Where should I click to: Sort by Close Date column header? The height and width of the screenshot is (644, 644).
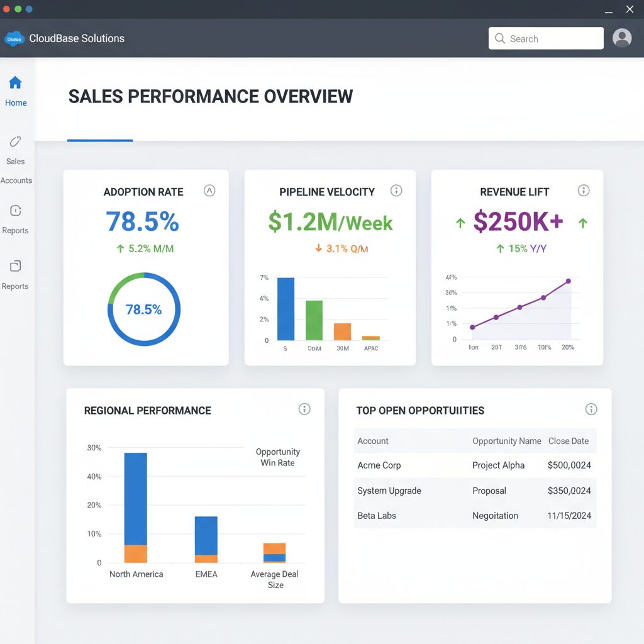(569, 441)
